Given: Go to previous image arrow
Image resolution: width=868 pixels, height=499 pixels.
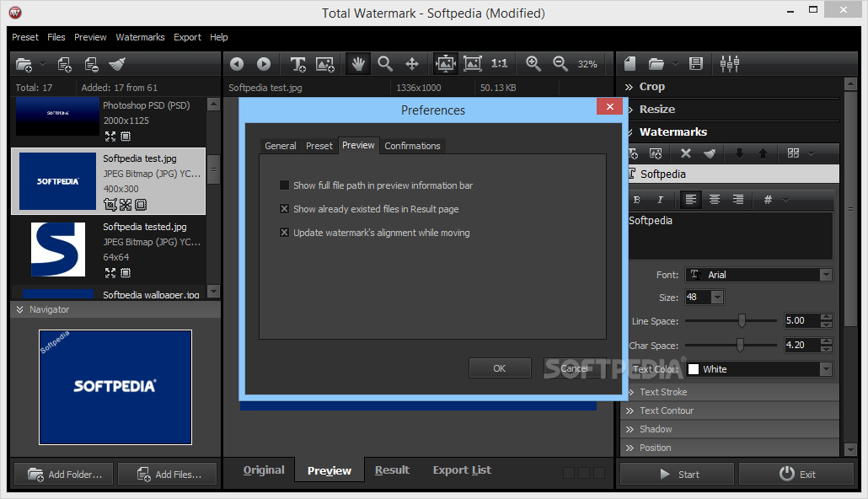Looking at the screenshot, I should click(237, 64).
